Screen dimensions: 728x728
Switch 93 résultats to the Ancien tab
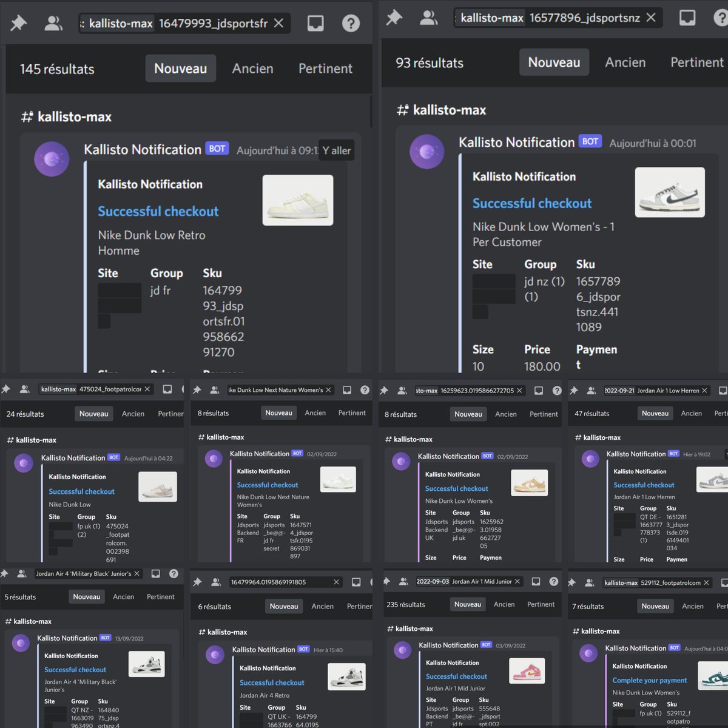click(x=625, y=62)
